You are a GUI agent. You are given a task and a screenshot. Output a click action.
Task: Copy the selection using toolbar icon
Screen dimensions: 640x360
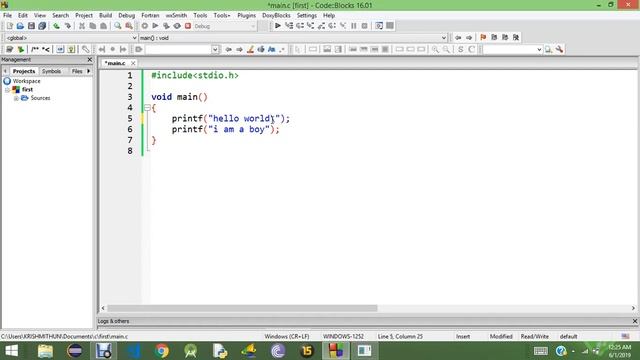pyautogui.click(x=93, y=26)
